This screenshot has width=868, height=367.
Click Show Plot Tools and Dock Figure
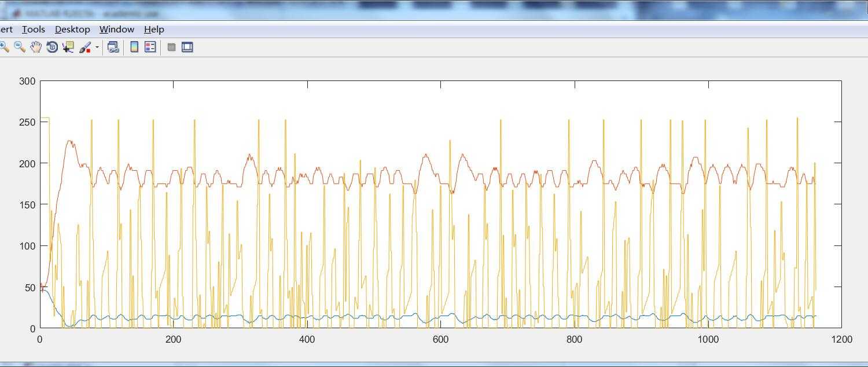pos(187,47)
